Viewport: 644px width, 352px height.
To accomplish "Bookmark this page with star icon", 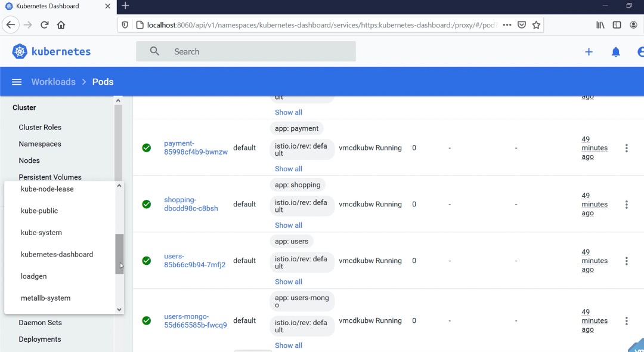I will [x=536, y=25].
